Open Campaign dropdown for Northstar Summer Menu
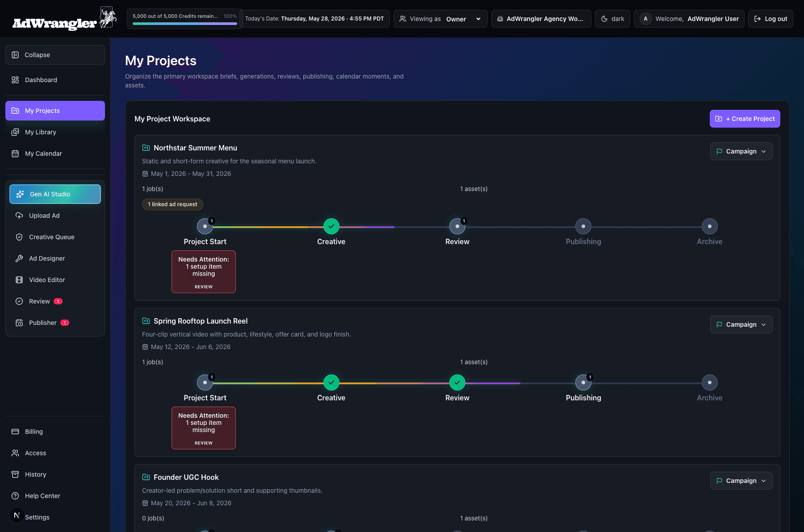 [741, 151]
